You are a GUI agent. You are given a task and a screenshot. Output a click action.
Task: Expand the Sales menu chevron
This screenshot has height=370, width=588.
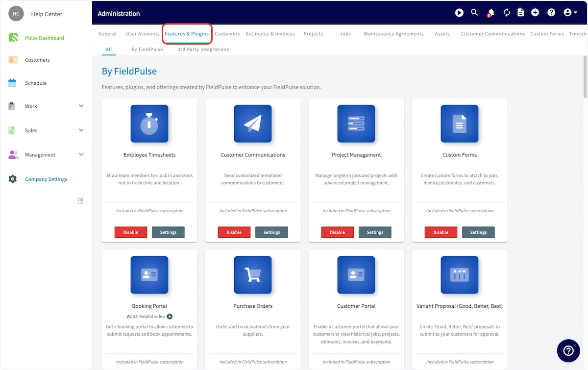[x=81, y=130]
